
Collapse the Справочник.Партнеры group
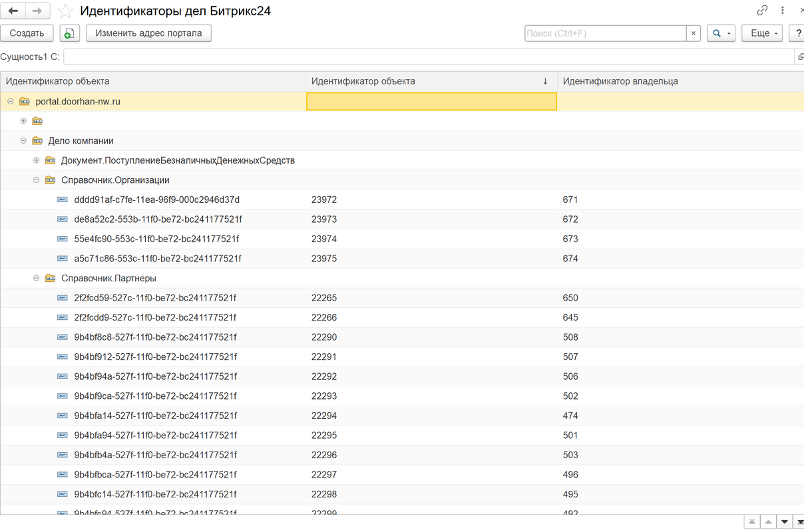(37, 278)
